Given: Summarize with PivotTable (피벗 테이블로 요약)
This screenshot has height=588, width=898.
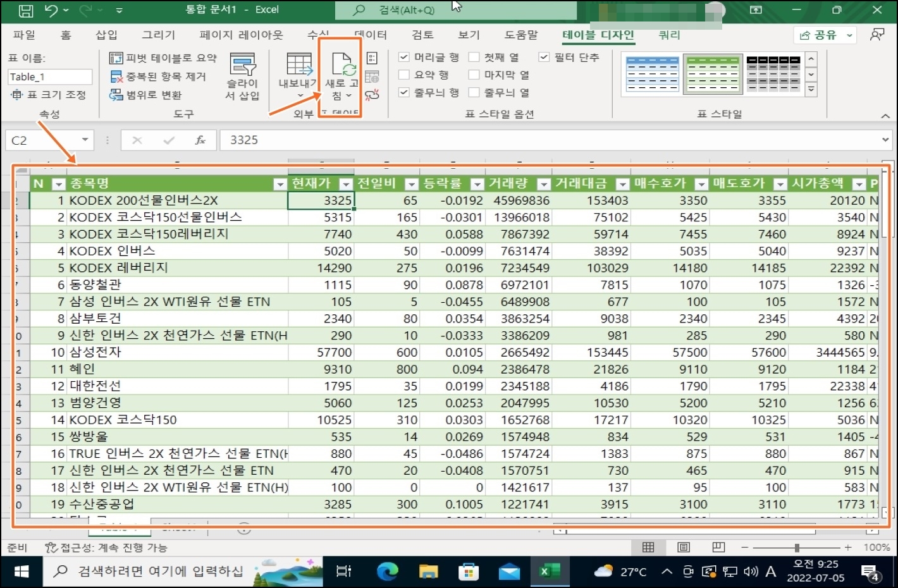Looking at the screenshot, I should 163,58.
